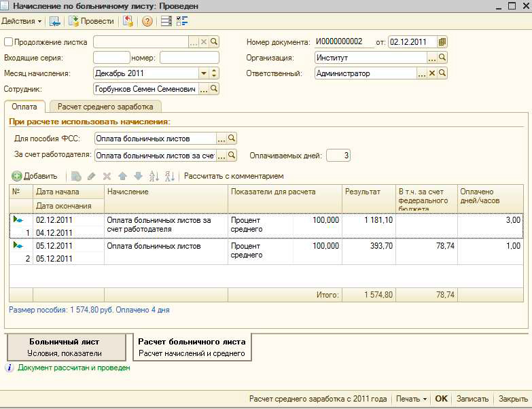Clear the Продолжение листка field
Viewport: 532px width, 409px height.
pyautogui.click(x=204, y=41)
